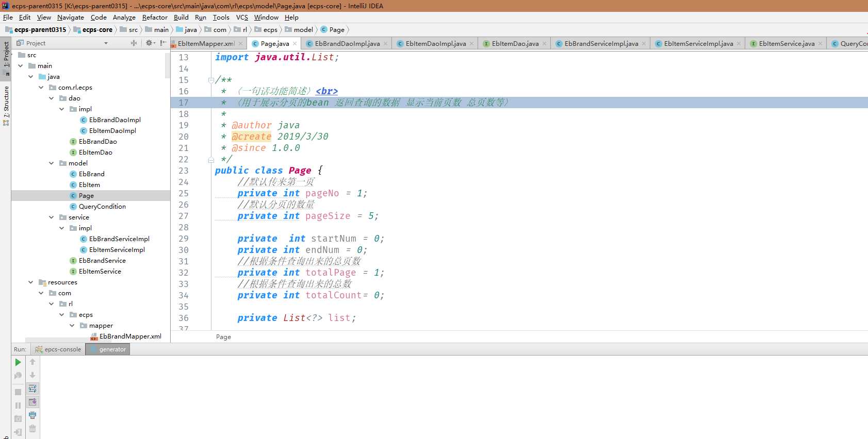Collapse the com.rl.ecps package
This screenshot has height=439, width=868.
[41, 88]
